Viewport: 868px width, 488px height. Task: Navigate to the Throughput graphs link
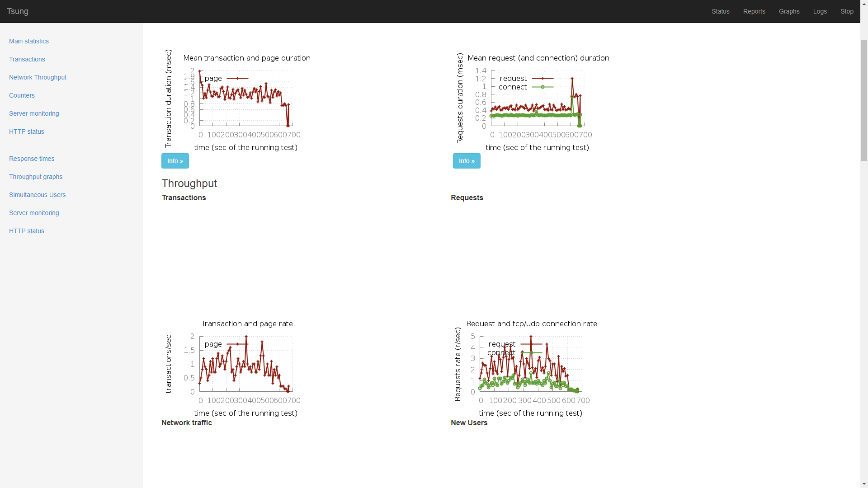pos(36,177)
